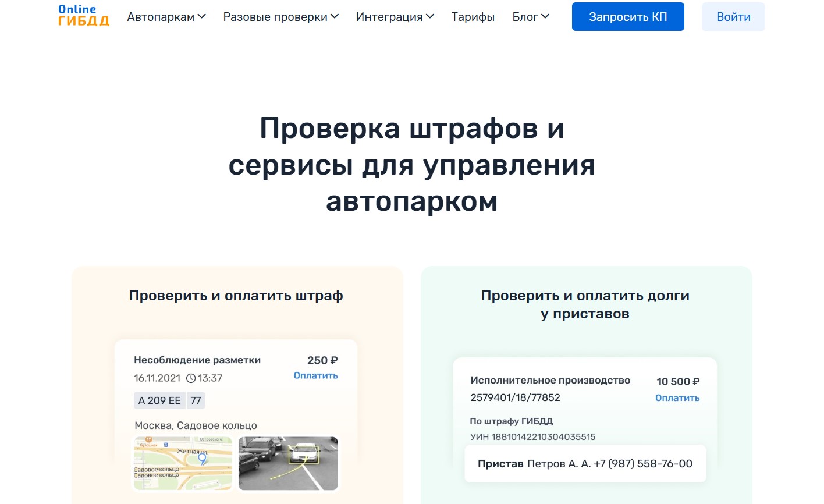Open the traffic camera photo of the car

[288, 463]
